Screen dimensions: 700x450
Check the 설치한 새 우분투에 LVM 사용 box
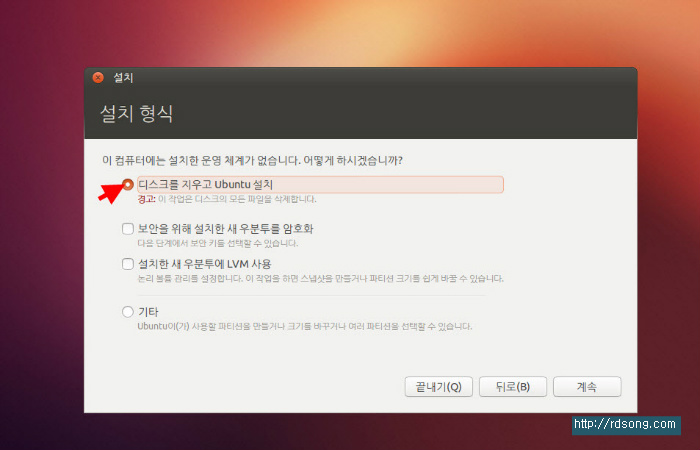pos(127,264)
